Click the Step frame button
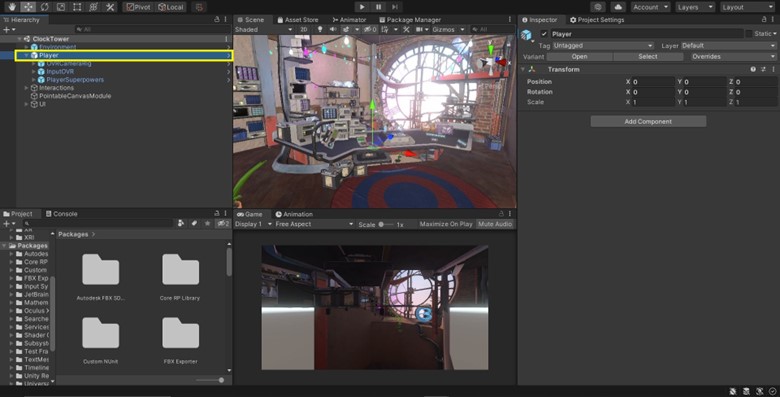Image resolution: width=780 pixels, height=397 pixels. [394, 7]
